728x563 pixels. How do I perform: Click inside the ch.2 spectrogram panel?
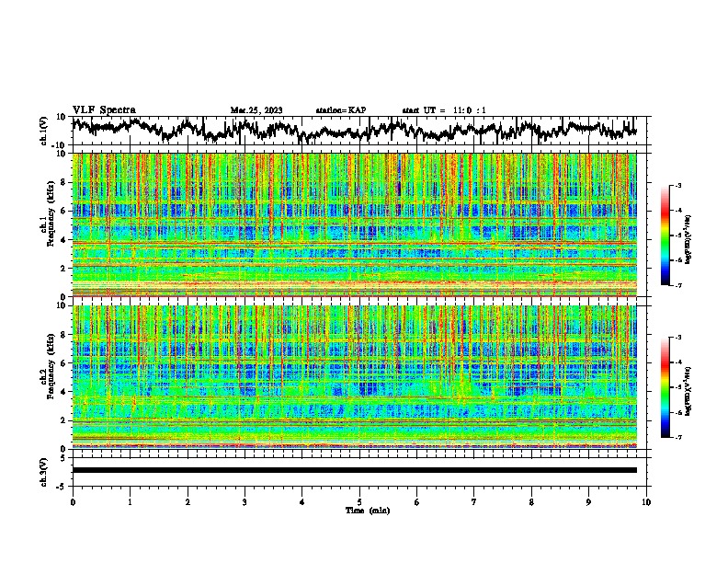[x=355, y=377]
